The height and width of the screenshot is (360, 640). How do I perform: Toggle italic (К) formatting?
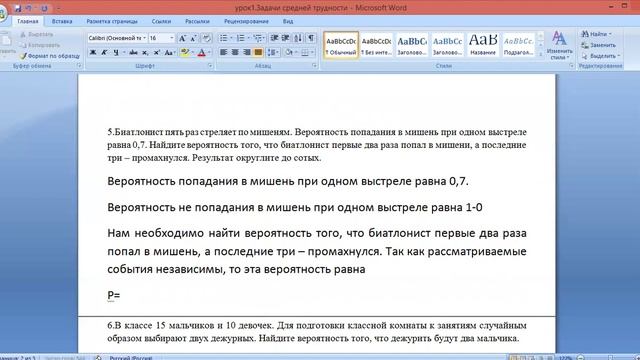coord(104,53)
